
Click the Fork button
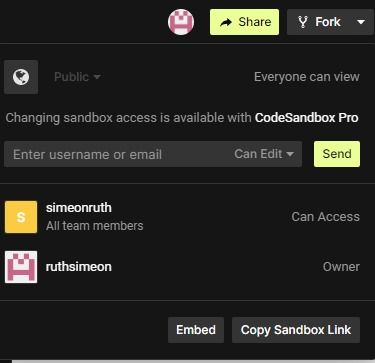pyautogui.click(x=319, y=22)
